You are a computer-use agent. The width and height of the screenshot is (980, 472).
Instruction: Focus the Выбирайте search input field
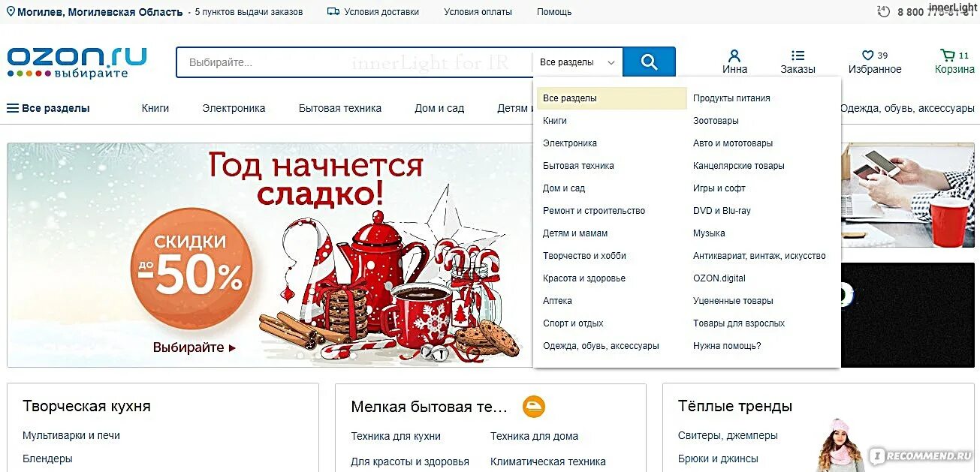tap(354, 62)
